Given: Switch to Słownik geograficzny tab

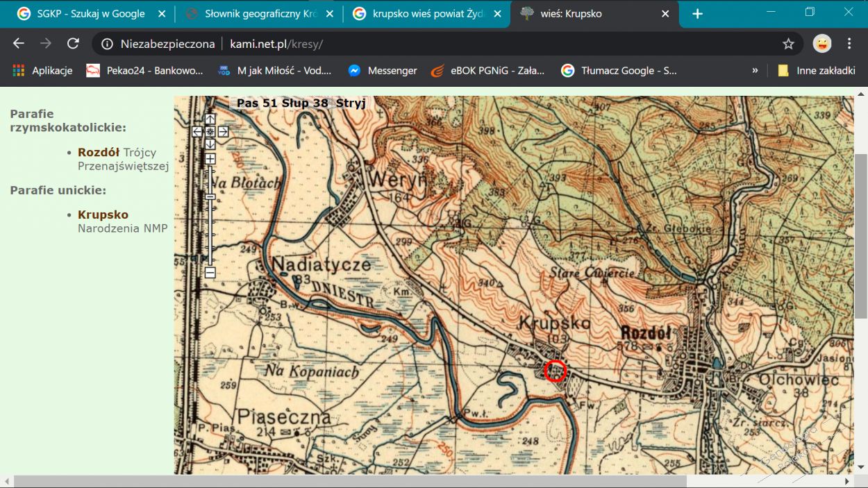Looking at the screenshot, I should 258,14.
